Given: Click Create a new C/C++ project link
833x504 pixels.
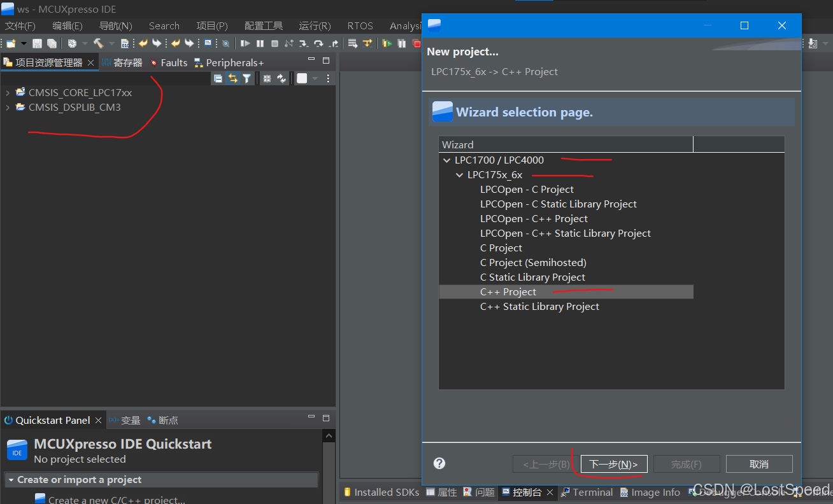Looking at the screenshot, I should 117,500.
